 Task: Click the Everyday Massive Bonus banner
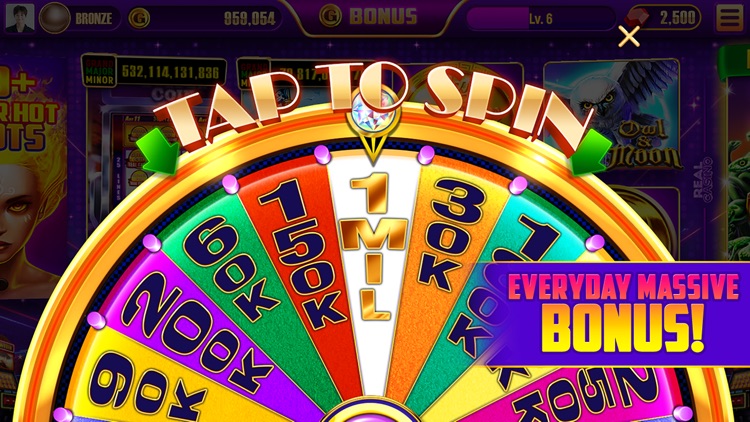tap(617, 313)
